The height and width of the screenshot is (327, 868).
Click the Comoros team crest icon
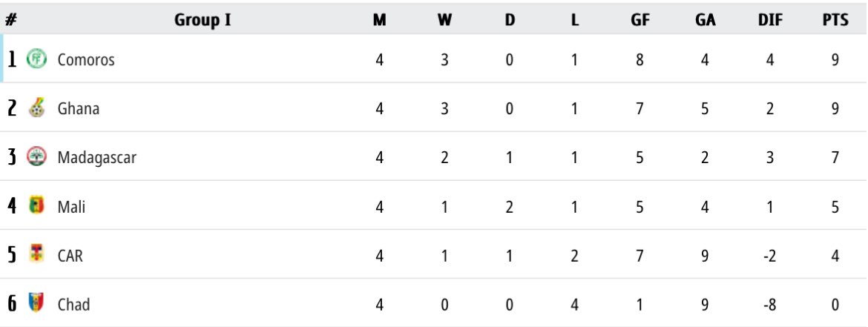coord(36,59)
